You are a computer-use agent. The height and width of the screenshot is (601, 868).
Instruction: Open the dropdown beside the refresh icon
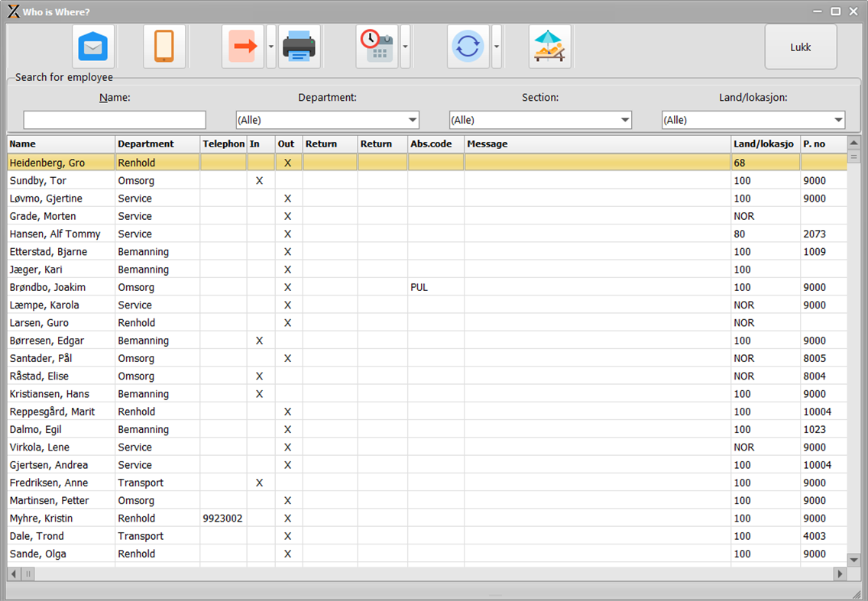(497, 47)
